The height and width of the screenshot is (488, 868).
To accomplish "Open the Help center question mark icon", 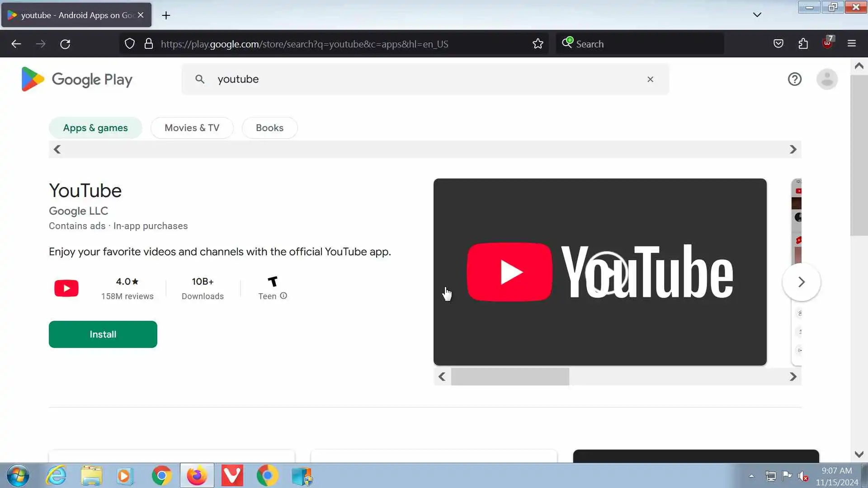I will (x=794, y=80).
